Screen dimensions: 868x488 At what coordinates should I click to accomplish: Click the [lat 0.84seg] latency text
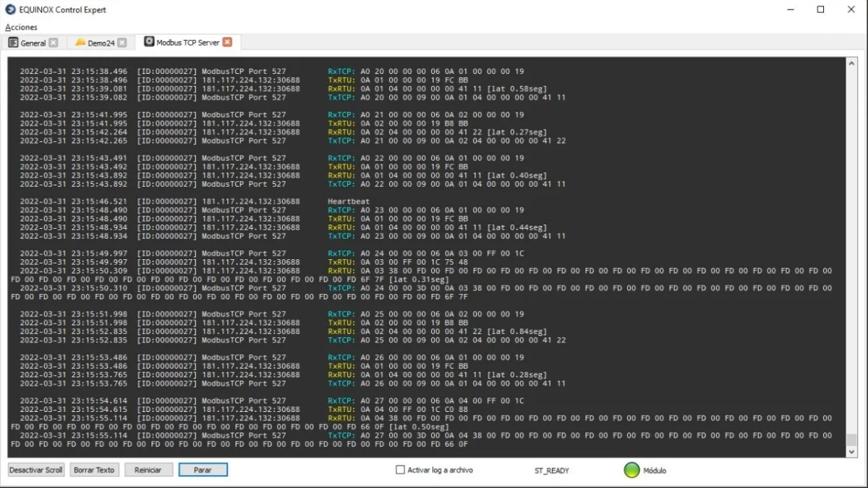click(517, 331)
